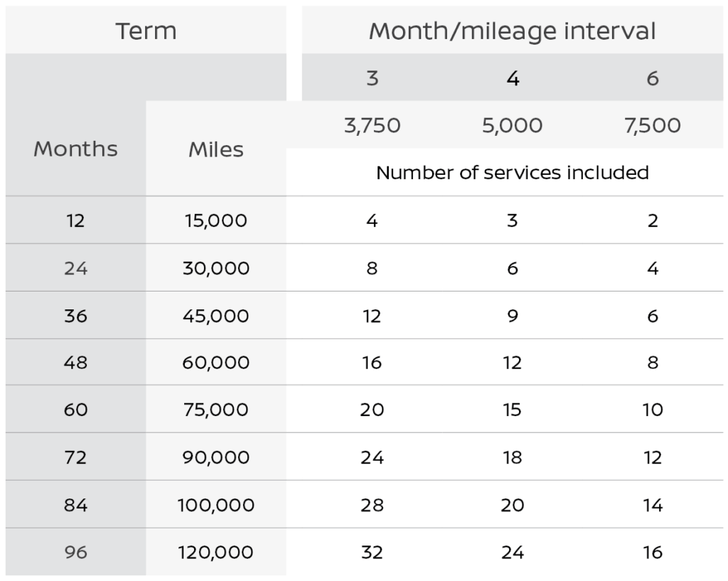728x581 pixels.
Task: Select the 5,000 mile interval cell
Action: click(512, 126)
